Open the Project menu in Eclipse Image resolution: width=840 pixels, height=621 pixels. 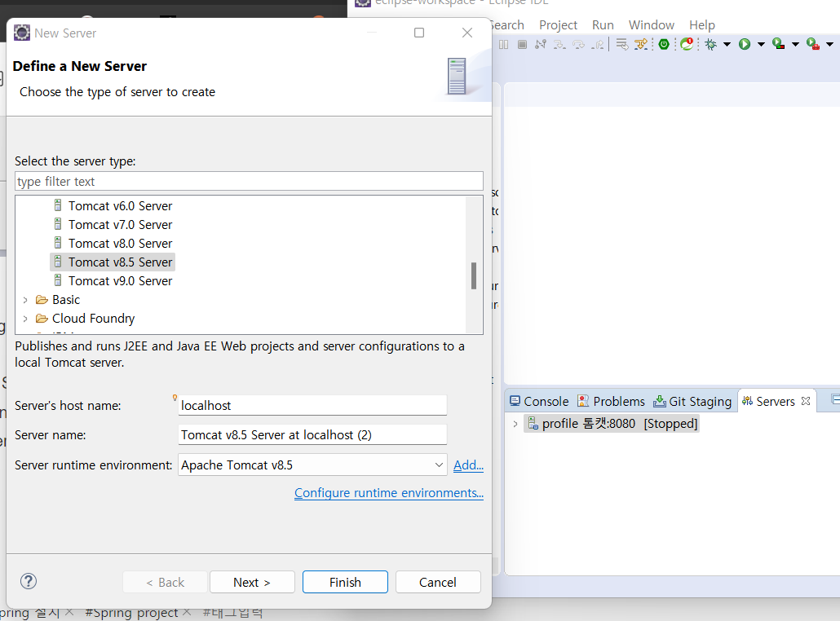click(x=558, y=25)
